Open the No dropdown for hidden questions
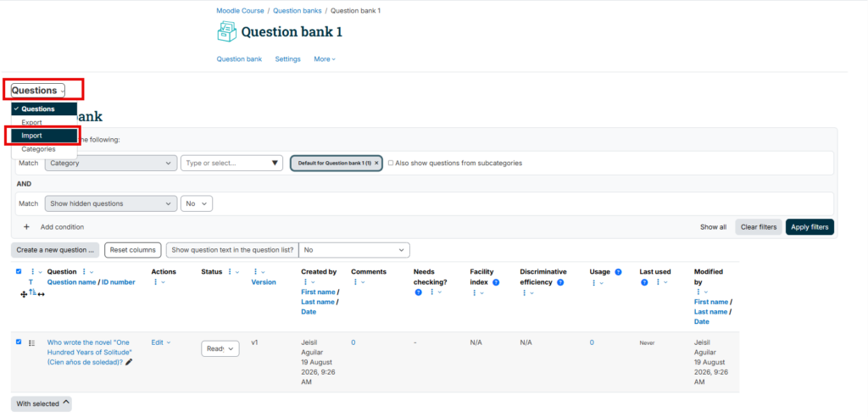Image resolution: width=868 pixels, height=417 pixels. pos(197,203)
